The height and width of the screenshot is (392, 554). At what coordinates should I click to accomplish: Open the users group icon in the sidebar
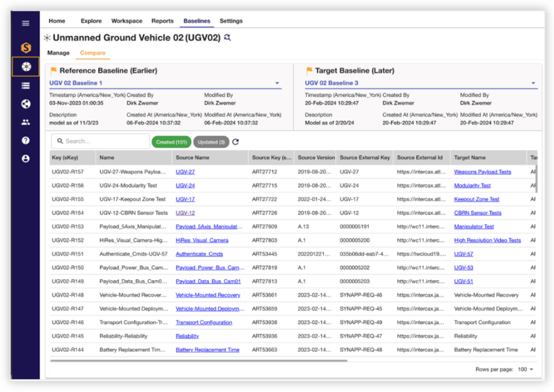pos(25,122)
